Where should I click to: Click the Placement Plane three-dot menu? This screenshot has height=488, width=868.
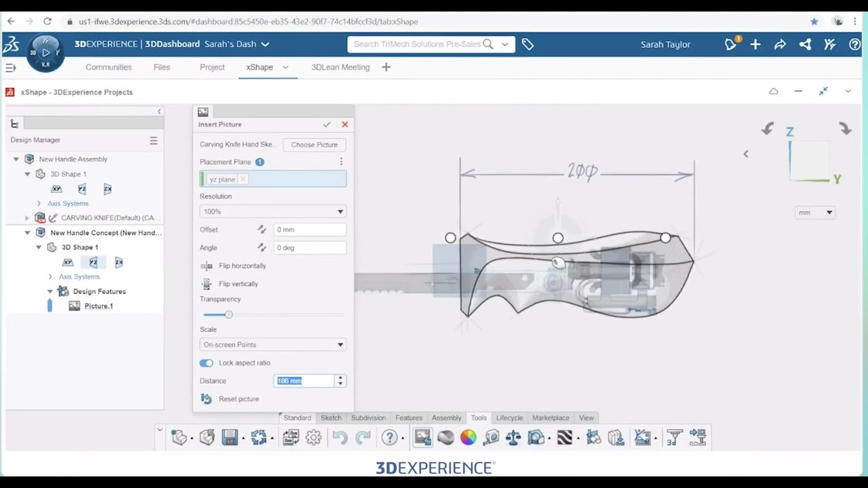(341, 162)
